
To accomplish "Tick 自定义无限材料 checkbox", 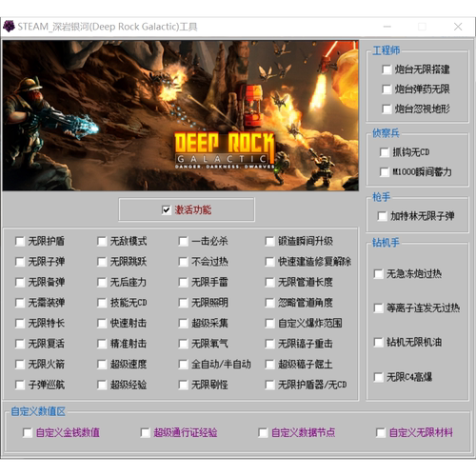I will tap(381, 432).
